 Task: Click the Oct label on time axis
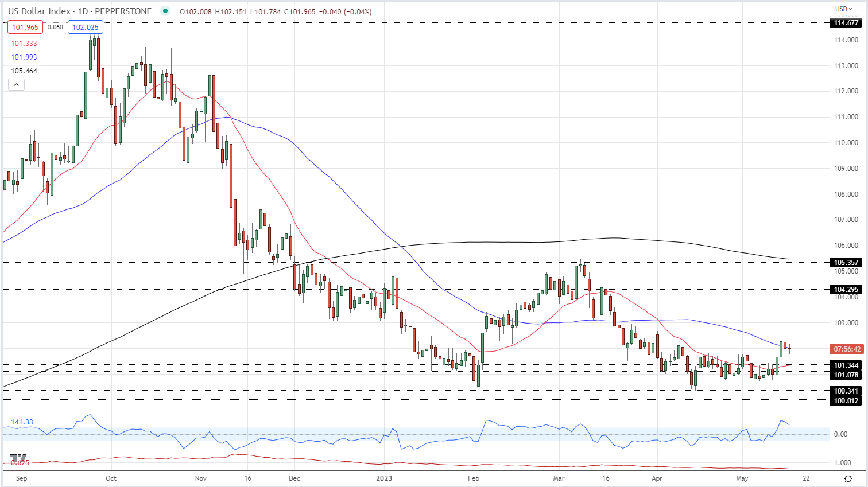click(111, 478)
